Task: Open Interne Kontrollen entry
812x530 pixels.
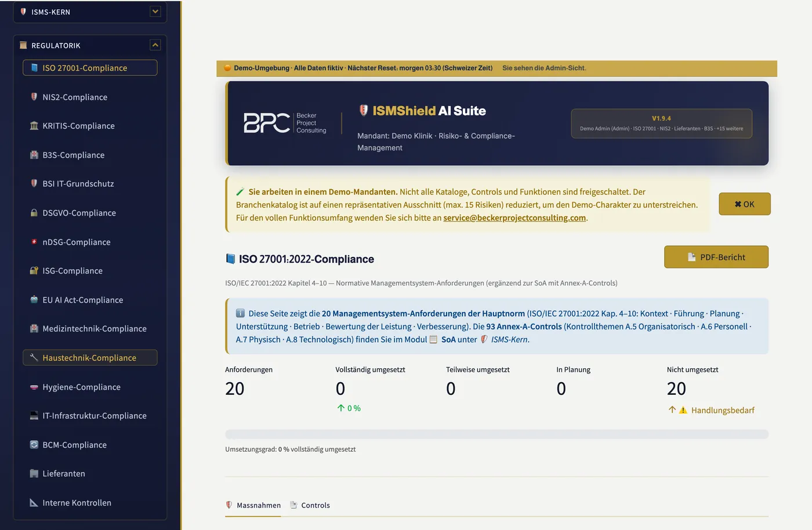Action: pos(90,503)
